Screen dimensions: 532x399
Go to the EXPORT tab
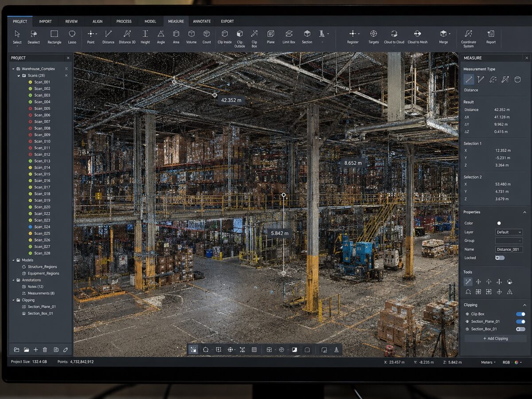click(x=227, y=21)
